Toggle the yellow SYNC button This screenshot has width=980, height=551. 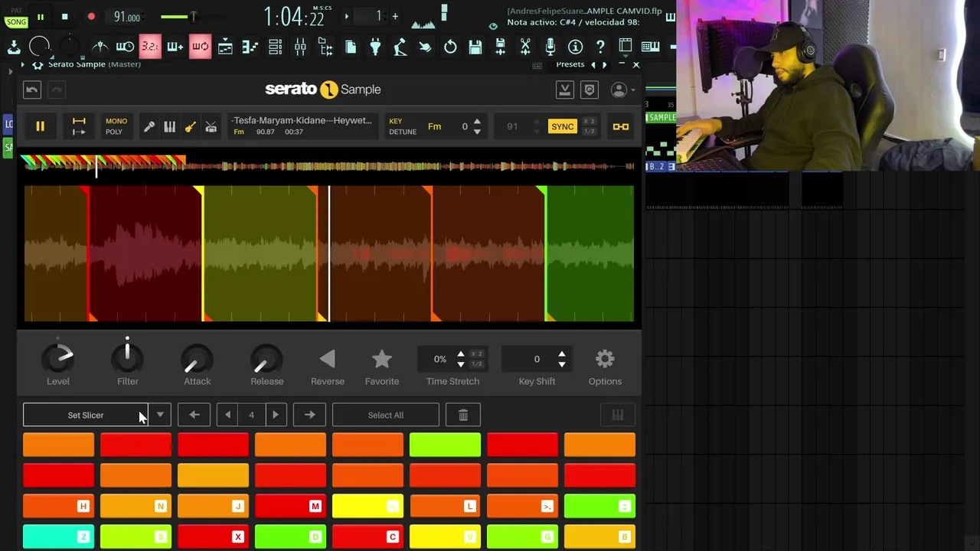[x=562, y=127]
